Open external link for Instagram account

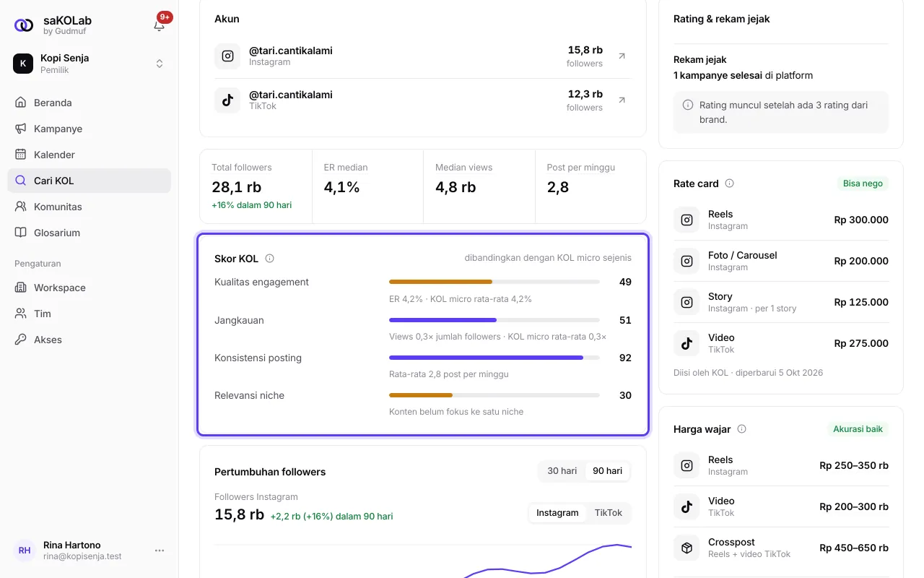(622, 56)
